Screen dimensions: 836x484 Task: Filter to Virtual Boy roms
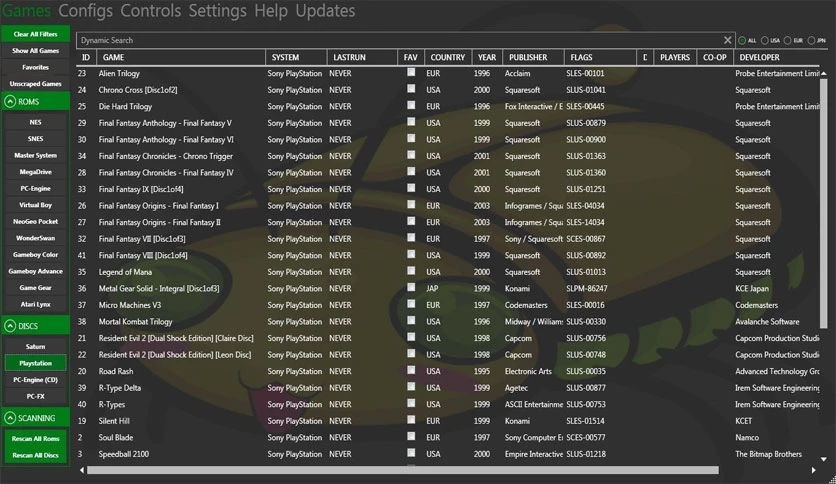pos(35,205)
